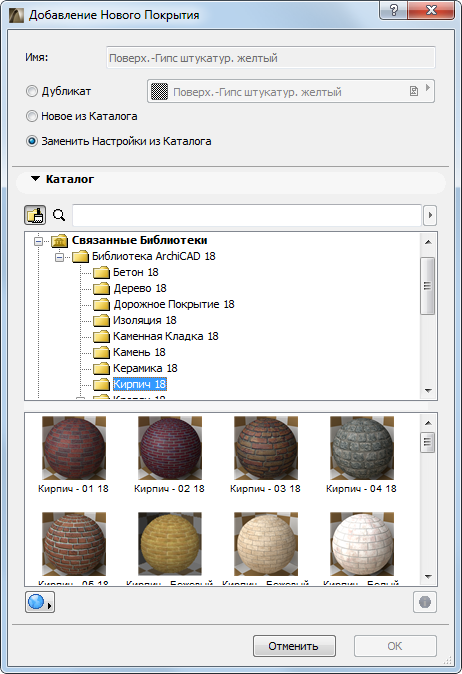Screen dimensions: 462x674
Task: Click folder tree scrollbar up arrow
Action: (428, 242)
